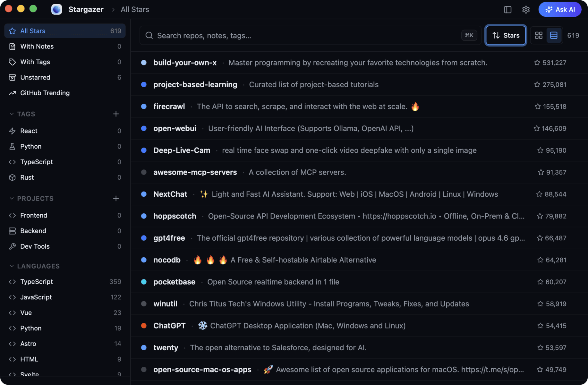Image resolution: width=588 pixels, height=385 pixels.
Task: Click the star icon beside 531,227
Action: [537, 63]
